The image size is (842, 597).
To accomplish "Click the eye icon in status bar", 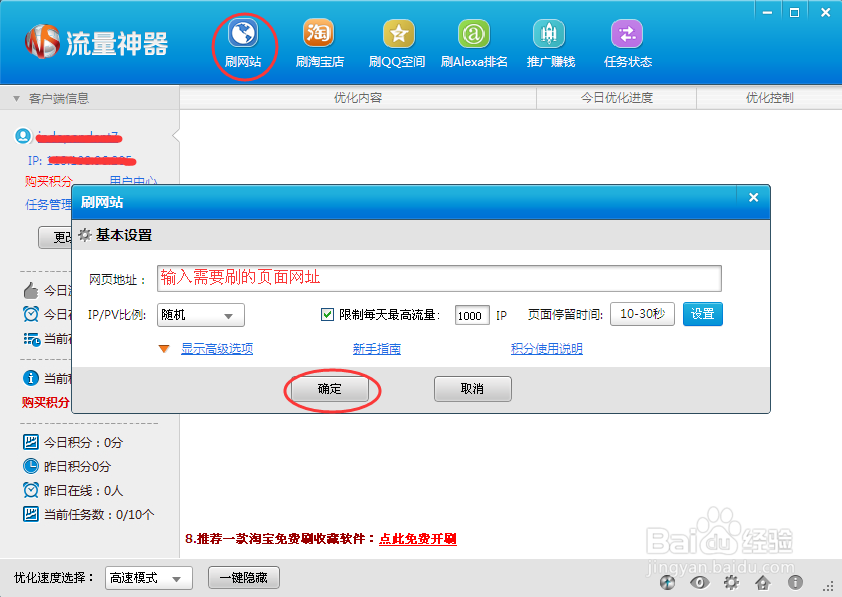I will [x=700, y=582].
